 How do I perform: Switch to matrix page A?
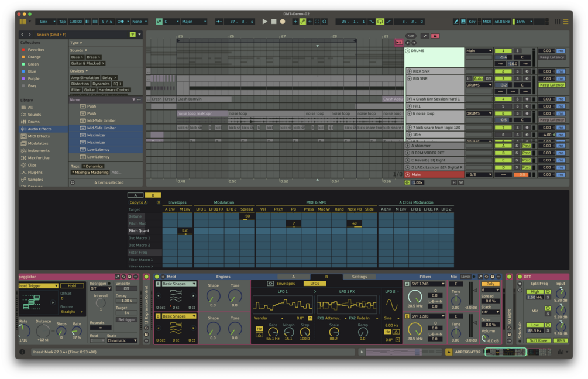[135, 195]
